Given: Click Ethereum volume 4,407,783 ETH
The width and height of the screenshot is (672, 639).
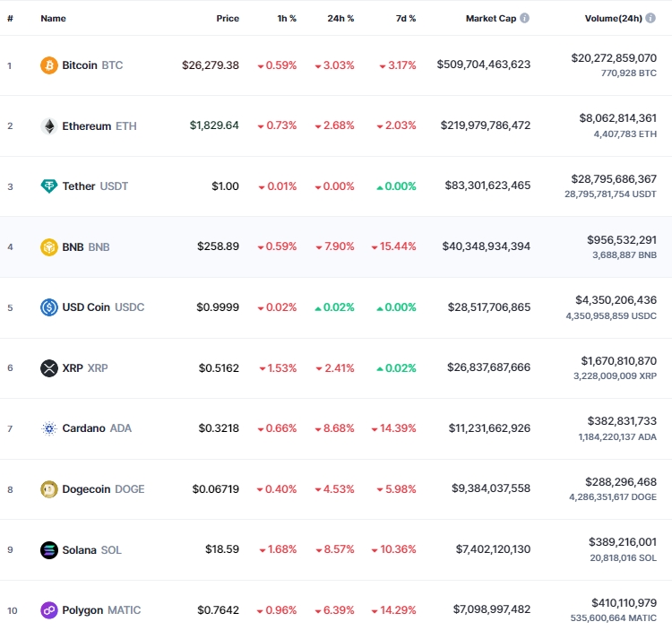Looking at the screenshot, I should [x=625, y=134].
